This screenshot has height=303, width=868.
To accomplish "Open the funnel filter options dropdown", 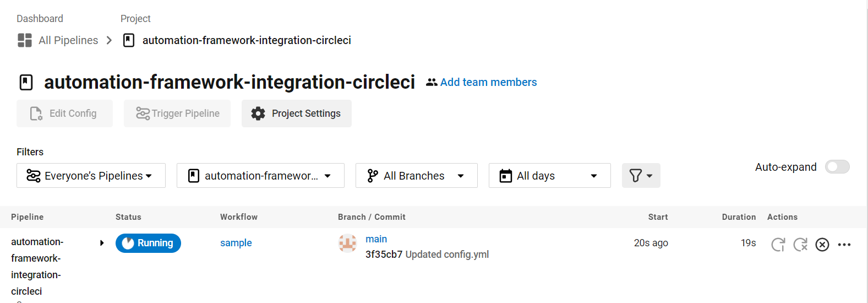I will [641, 176].
